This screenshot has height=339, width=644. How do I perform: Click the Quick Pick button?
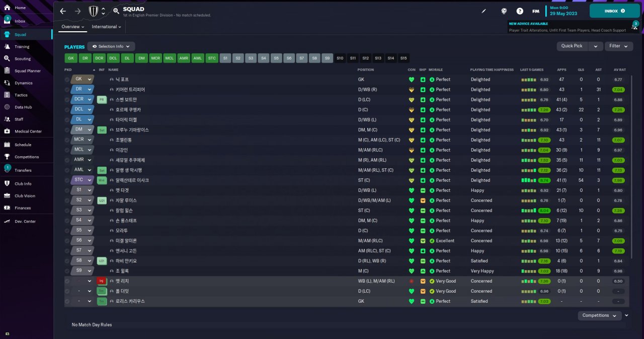(572, 46)
